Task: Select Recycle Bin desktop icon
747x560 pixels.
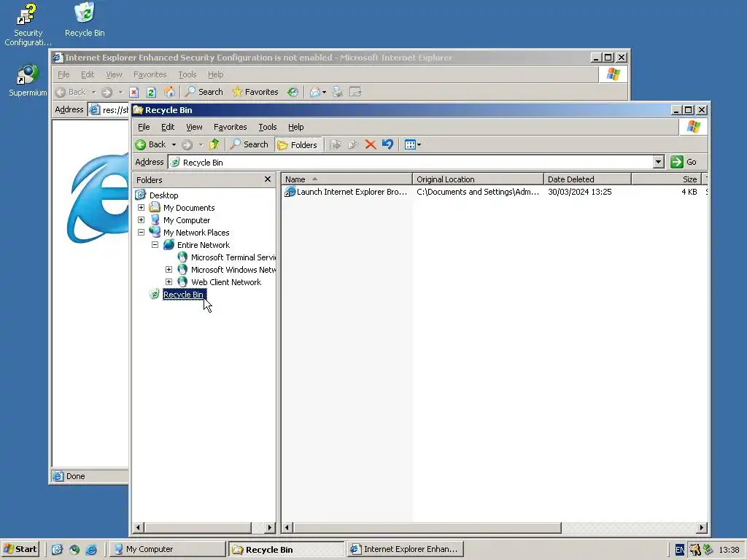Action: click(x=85, y=19)
